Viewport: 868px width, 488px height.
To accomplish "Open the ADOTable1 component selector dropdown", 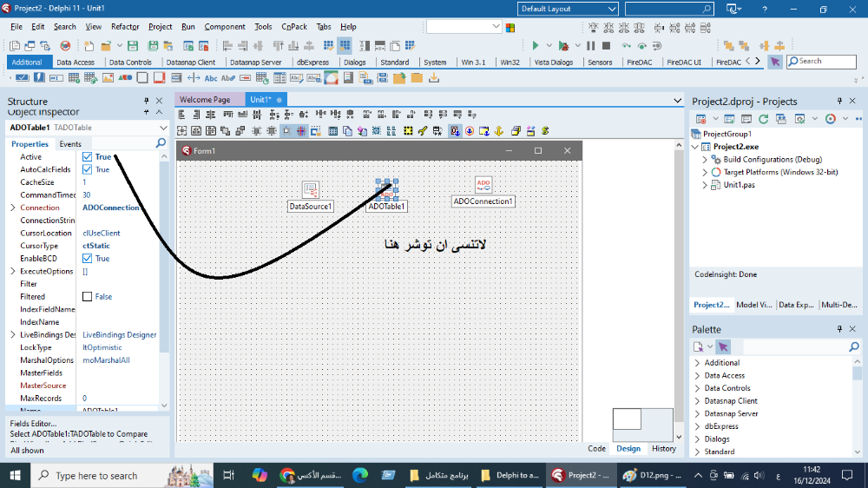I will tap(163, 128).
